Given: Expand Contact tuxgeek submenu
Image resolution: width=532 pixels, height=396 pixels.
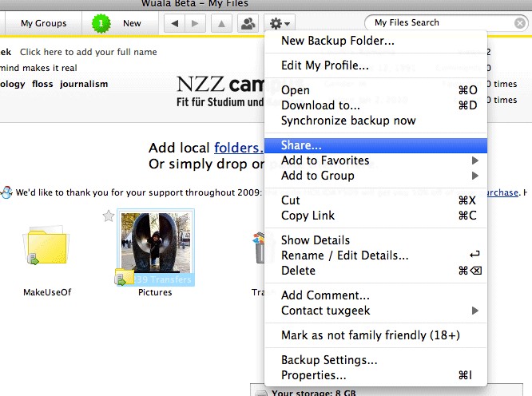Looking at the screenshot, I should click(x=375, y=311).
